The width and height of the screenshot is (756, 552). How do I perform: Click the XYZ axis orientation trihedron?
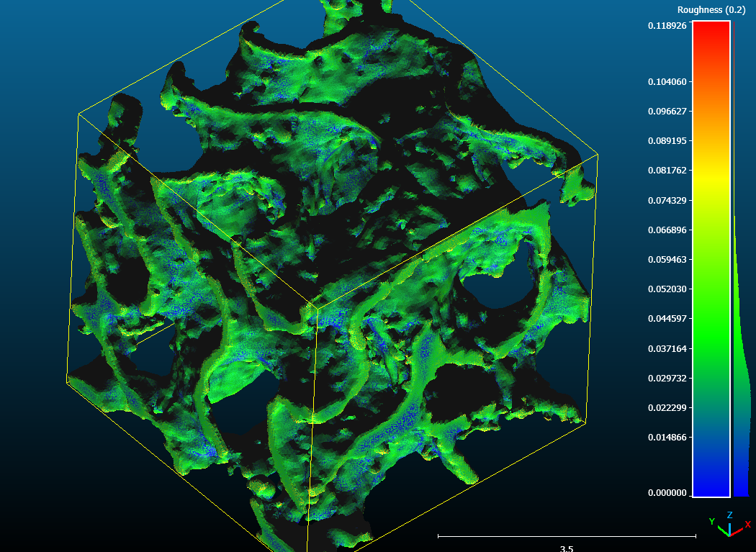click(x=729, y=528)
